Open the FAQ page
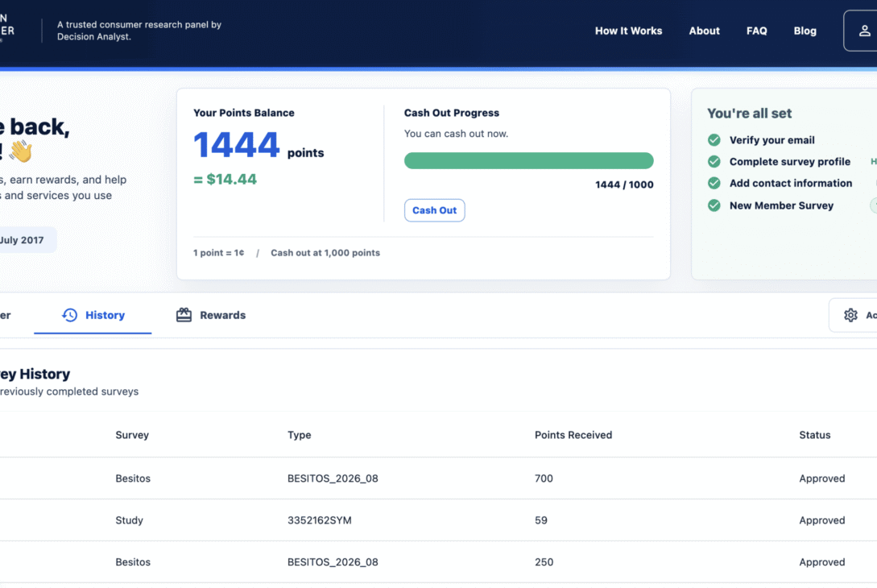Screen dimensions: 877x588 coord(757,31)
